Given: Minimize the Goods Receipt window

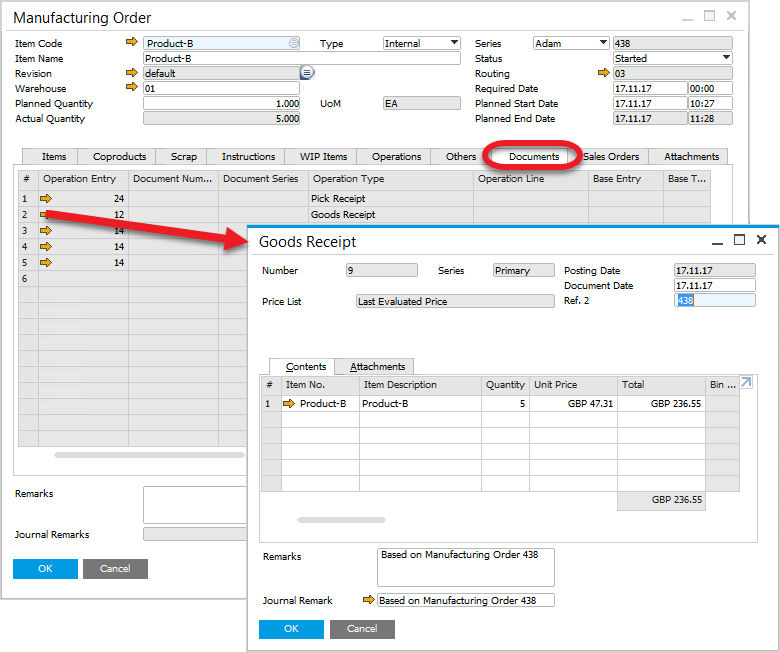Looking at the screenshot, I should click(717, 243).
